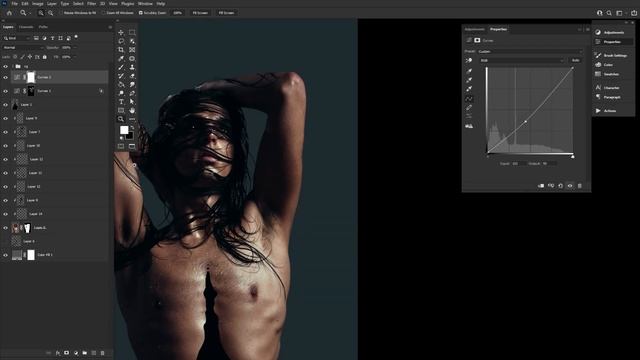Open the Filter menu

point(91,4)
